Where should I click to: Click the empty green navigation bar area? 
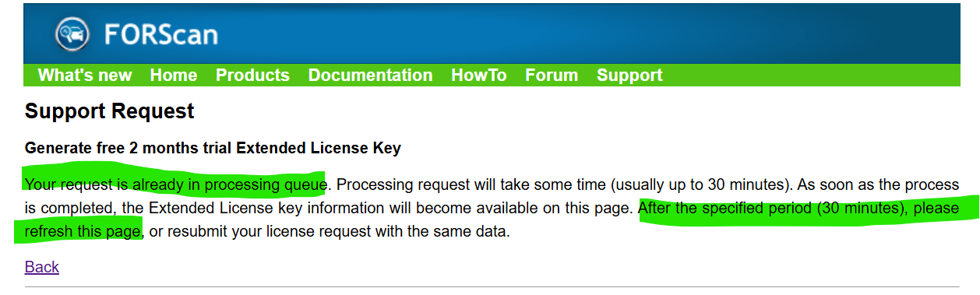810,76
